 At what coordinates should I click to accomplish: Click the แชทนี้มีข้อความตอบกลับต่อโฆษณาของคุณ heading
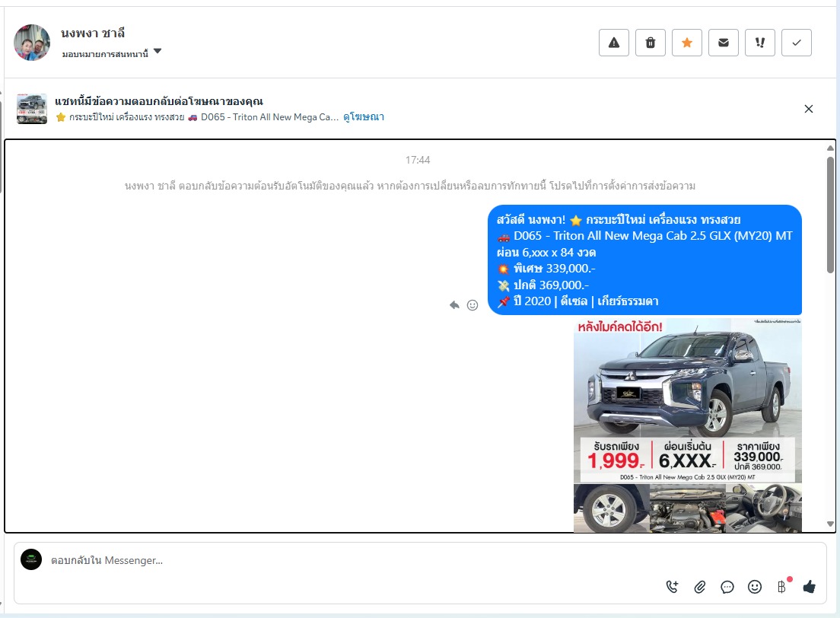tap(159, 101)
